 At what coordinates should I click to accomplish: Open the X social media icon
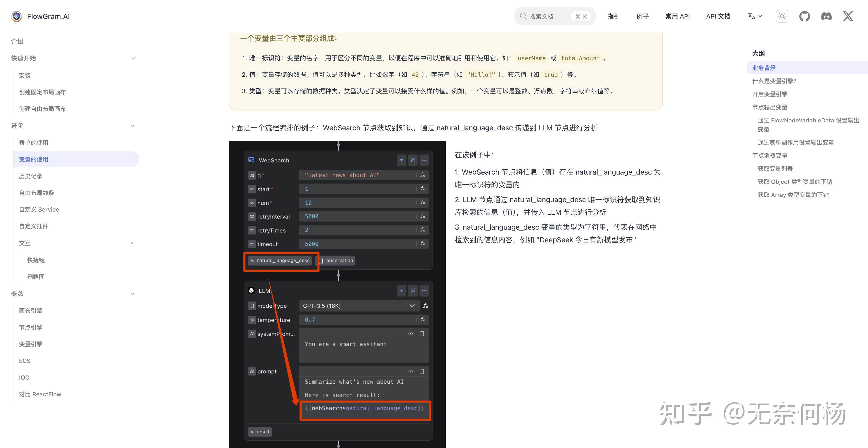[848, 16]
